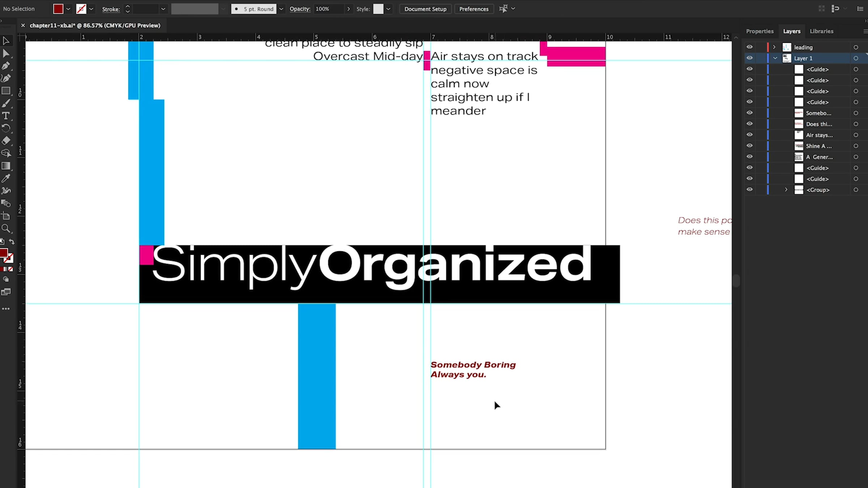Choose the Zoom tool
868x488 pixels.
pyautogui.click(x=6, y=228)
